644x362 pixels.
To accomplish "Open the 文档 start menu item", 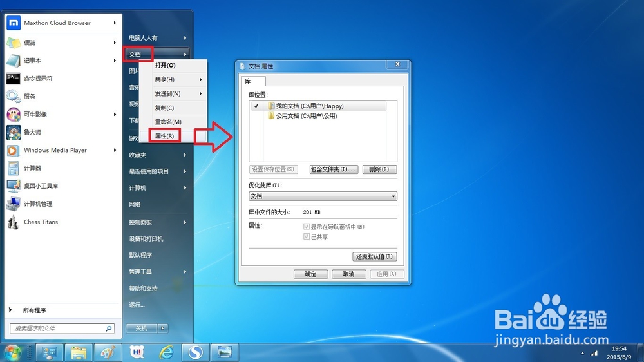I will pos(157,54).
